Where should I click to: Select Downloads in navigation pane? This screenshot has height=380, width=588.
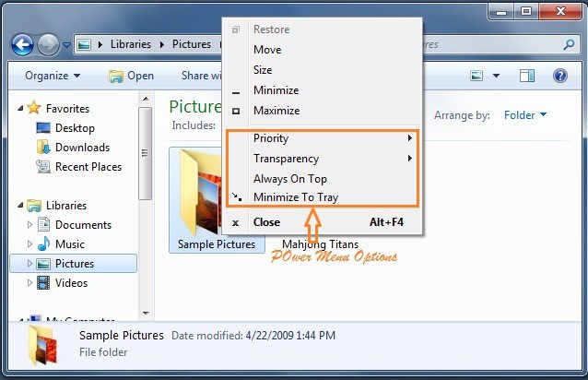coord(83,148)
